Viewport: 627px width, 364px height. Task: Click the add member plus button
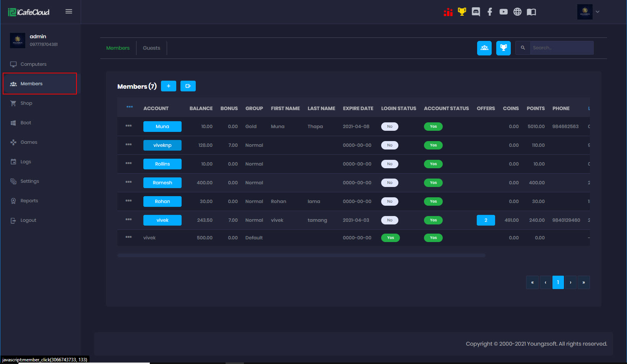[x=168, y=86]
